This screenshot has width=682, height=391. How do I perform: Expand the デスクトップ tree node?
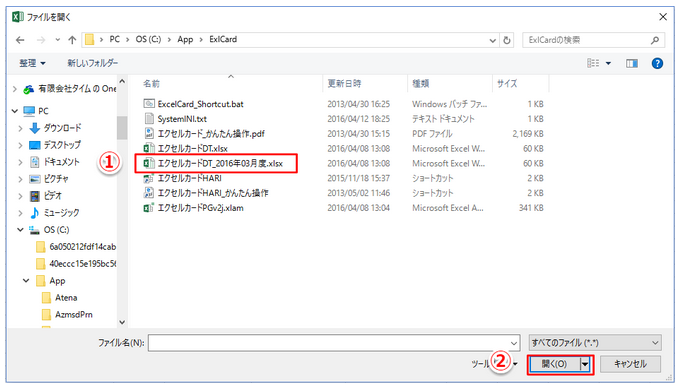(x=20, y=145)
